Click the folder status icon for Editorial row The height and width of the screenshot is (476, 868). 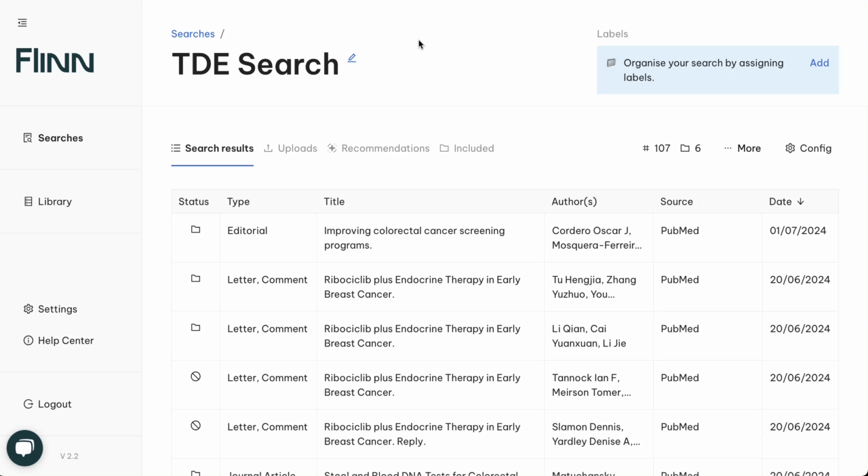click(195, 230)
